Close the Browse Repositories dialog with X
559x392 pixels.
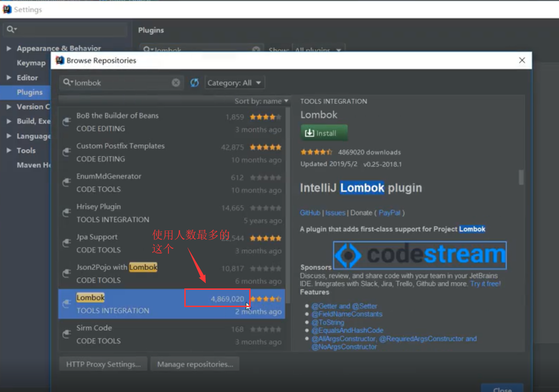point(522,60)
